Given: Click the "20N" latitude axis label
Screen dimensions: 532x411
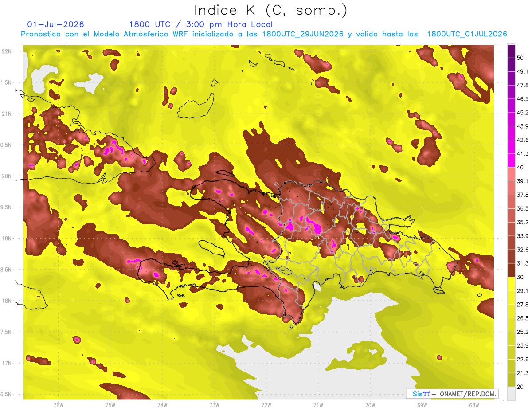Looking at the screenshot, I should 8,176.
